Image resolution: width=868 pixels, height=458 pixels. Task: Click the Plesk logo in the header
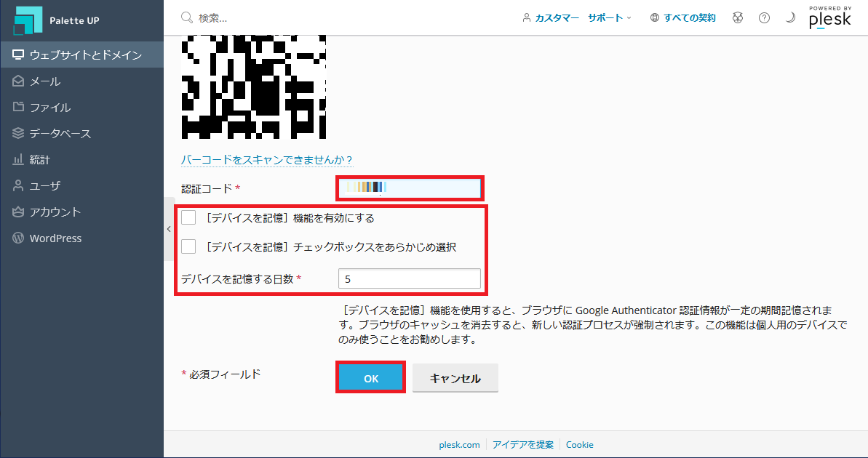pos(830,17)
